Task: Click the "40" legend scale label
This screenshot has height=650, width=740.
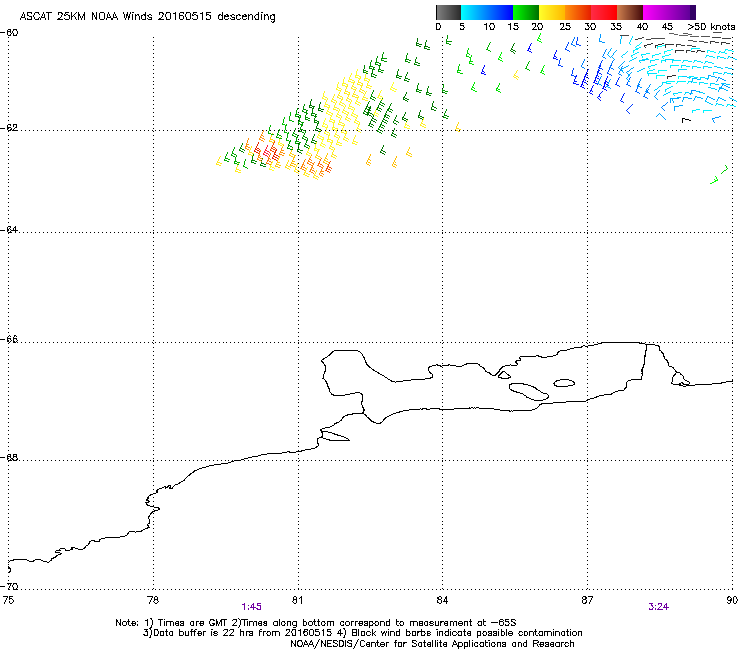Action: pyautogui.click(x=642, y=27)
